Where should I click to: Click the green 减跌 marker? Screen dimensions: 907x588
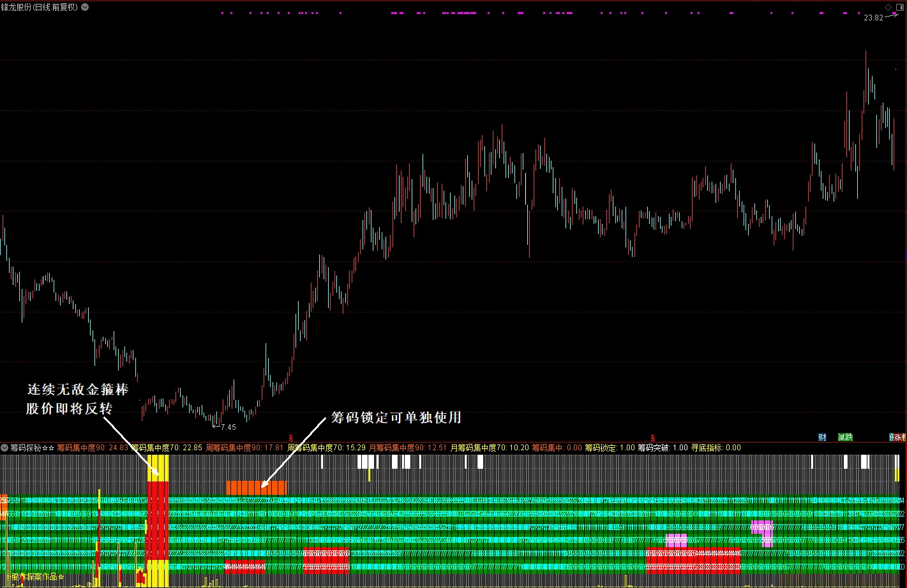(846, 437)
